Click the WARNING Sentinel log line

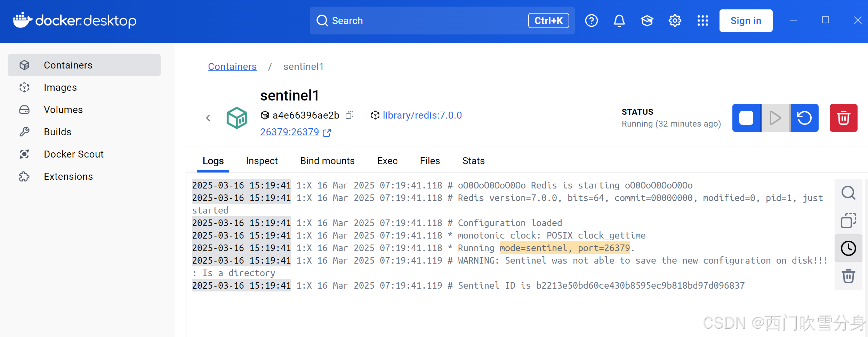[510, 267]
